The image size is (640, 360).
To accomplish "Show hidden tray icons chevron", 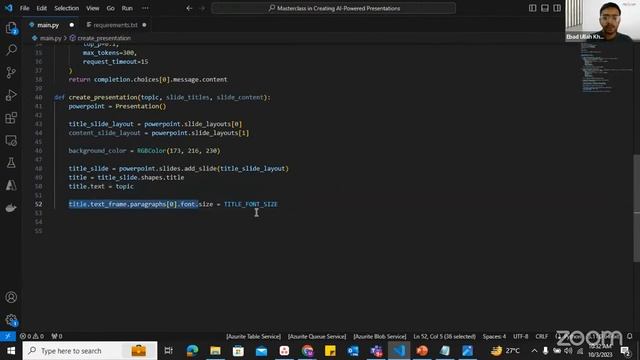I will (x=534, y=351).
